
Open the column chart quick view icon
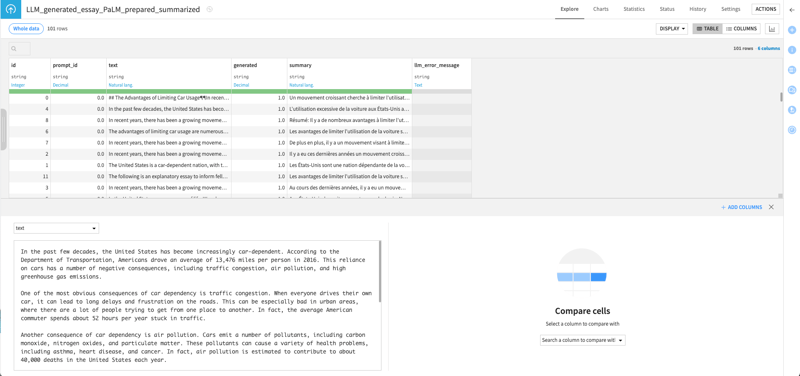point(772,29)
